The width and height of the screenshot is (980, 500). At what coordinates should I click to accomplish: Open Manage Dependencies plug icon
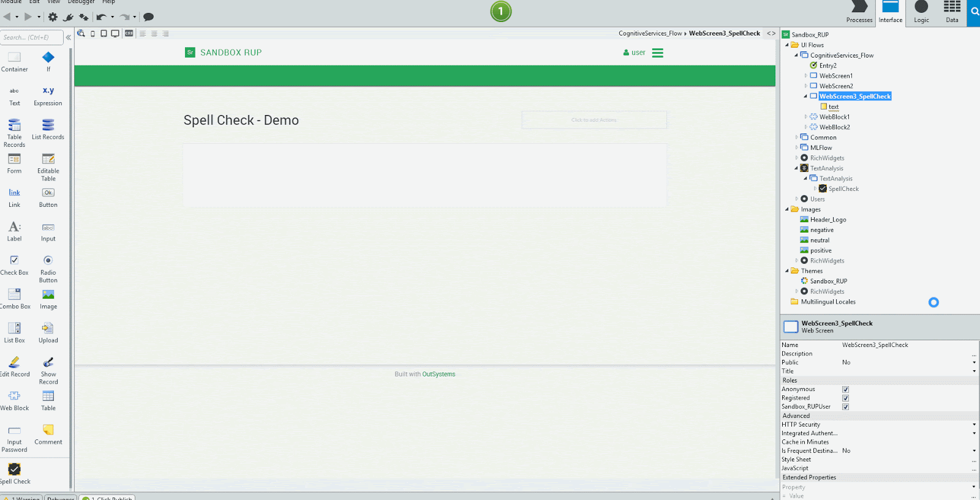[x=69, y=17]
